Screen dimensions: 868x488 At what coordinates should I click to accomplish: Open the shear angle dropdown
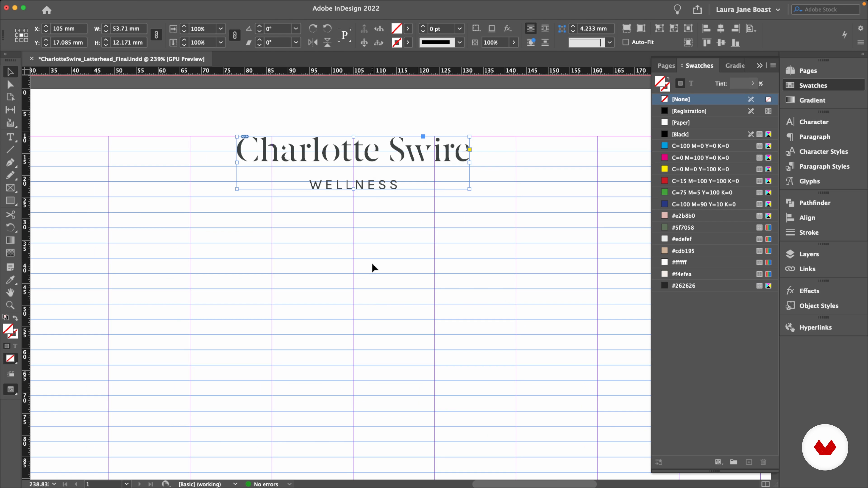pyautogui.click(x=296, y=42)
